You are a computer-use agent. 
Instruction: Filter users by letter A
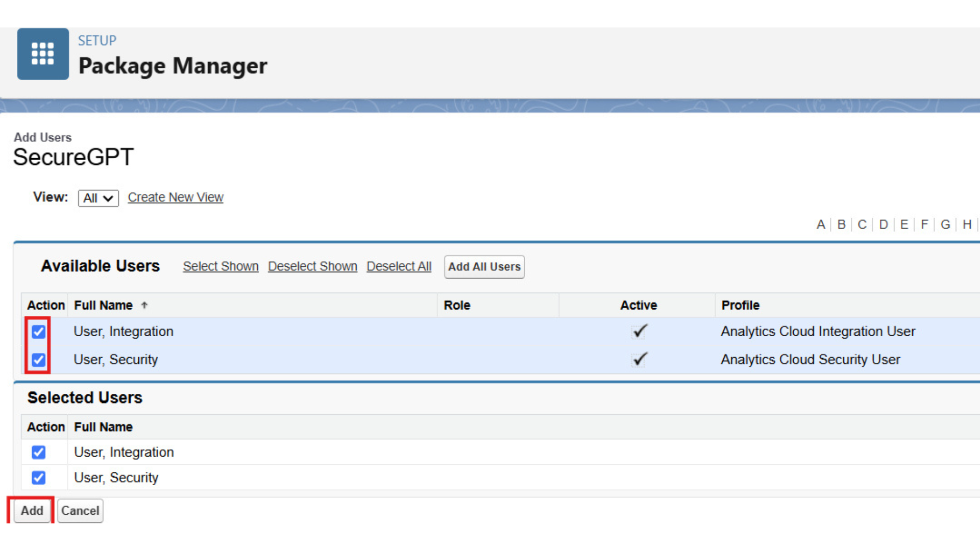coord(820,224)
